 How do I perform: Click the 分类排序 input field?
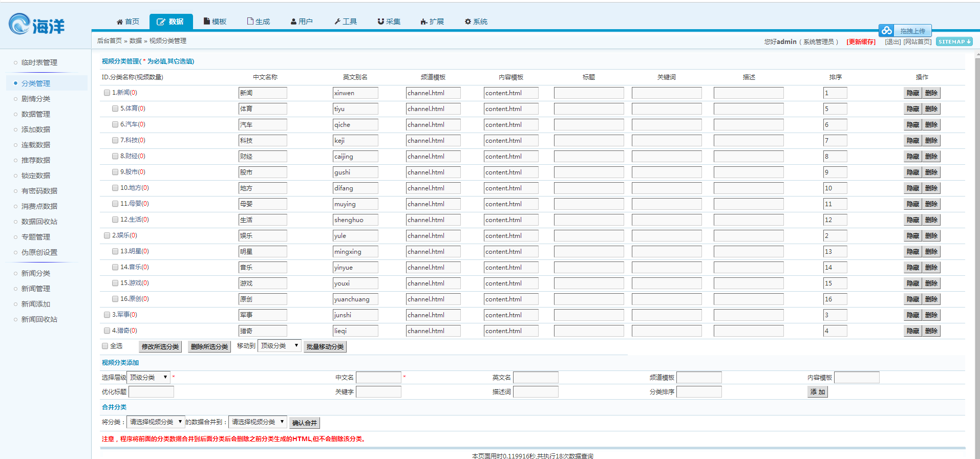(699, 391)
